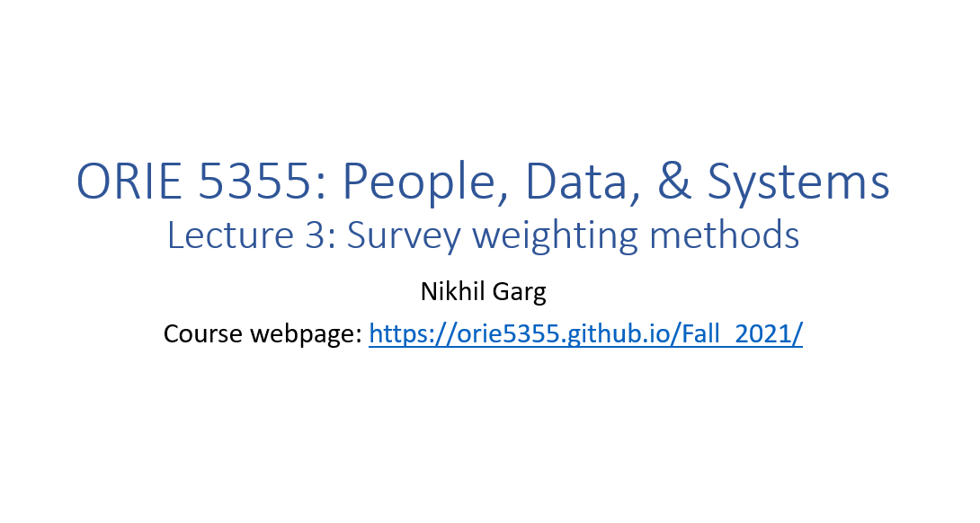Click the word "methods" in the subtitle
980x523 pixels.
tap(725, 235)
